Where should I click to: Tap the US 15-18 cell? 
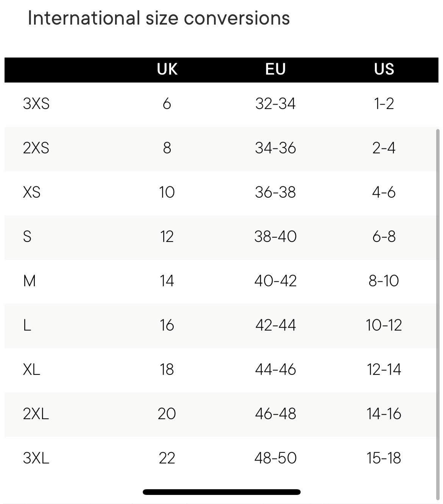pyautogui.click(x=384, y=458)
